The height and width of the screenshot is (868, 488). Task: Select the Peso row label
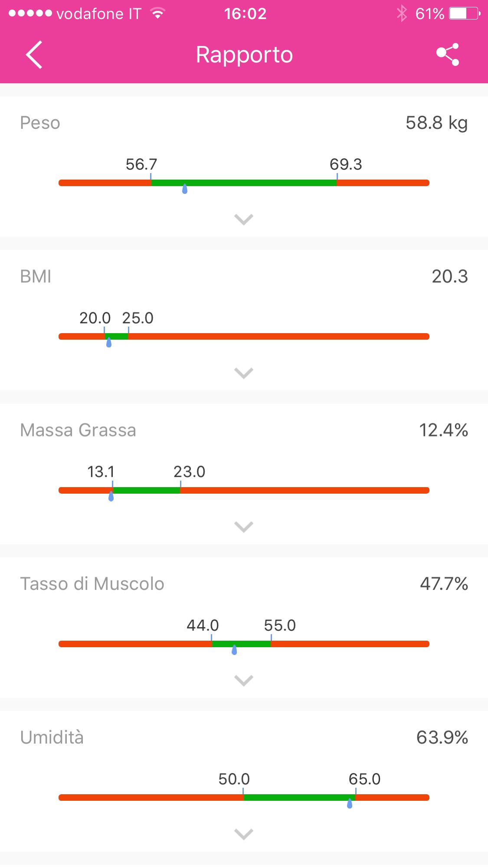coord(40,123)
